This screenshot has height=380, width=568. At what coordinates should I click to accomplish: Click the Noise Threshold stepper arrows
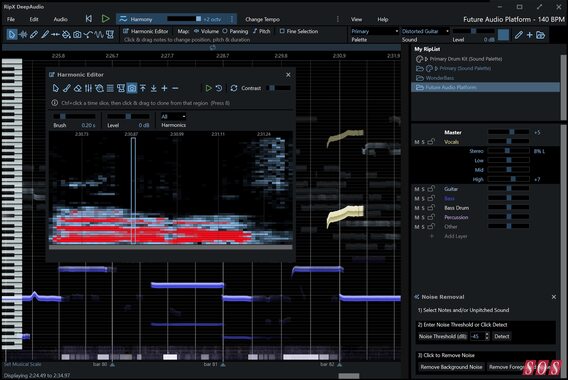(487, 336)
